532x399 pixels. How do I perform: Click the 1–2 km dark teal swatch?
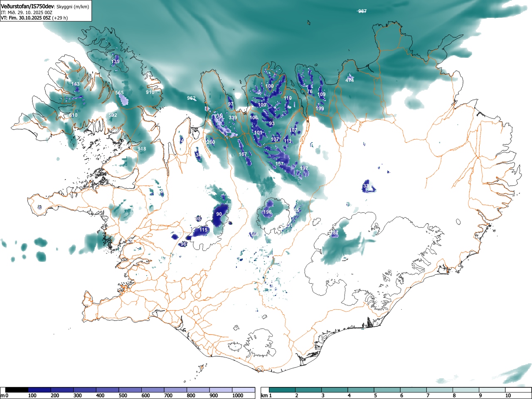pos(282,390)
